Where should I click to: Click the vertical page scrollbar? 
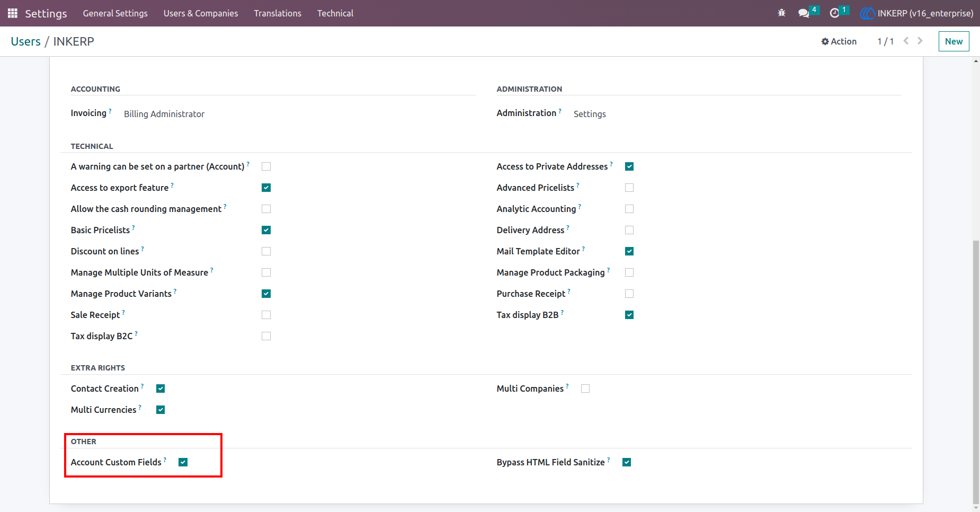[x=976, y=371]
